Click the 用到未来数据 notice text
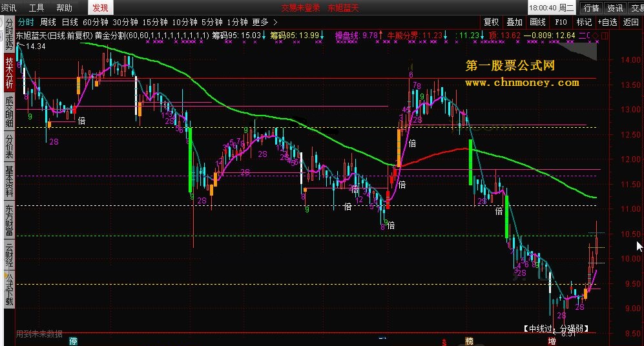644x346 pixels. (x=39, y=334)
